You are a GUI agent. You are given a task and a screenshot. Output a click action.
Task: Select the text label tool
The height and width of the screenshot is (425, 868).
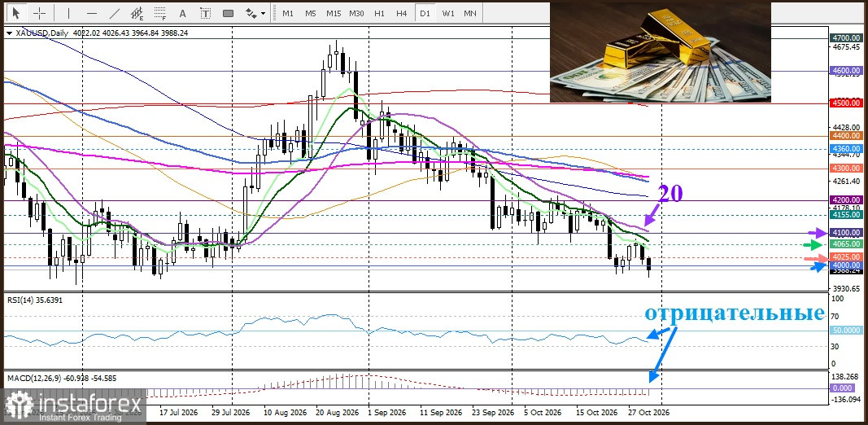(x=205, y=13)
